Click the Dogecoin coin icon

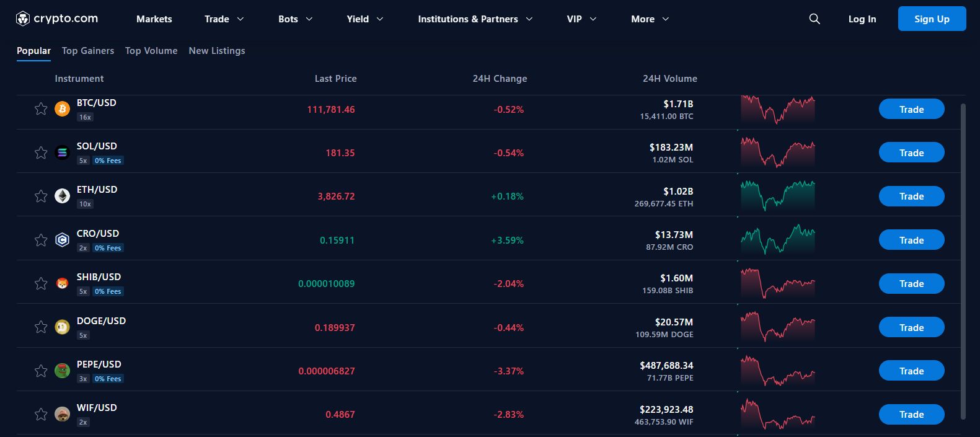pos(62,327)
